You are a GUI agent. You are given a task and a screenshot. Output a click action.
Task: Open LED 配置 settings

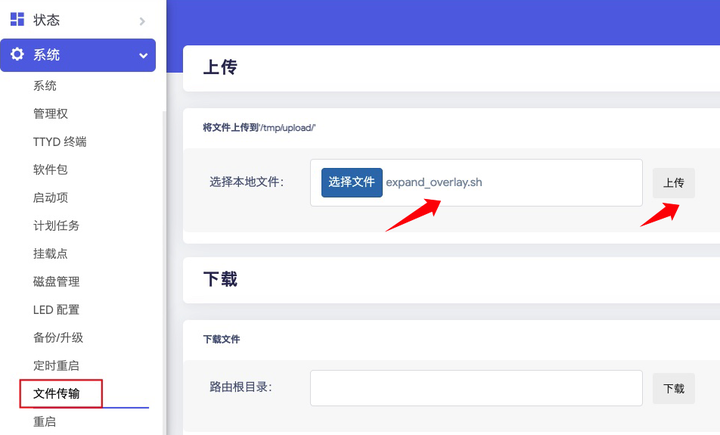(56, 310)
